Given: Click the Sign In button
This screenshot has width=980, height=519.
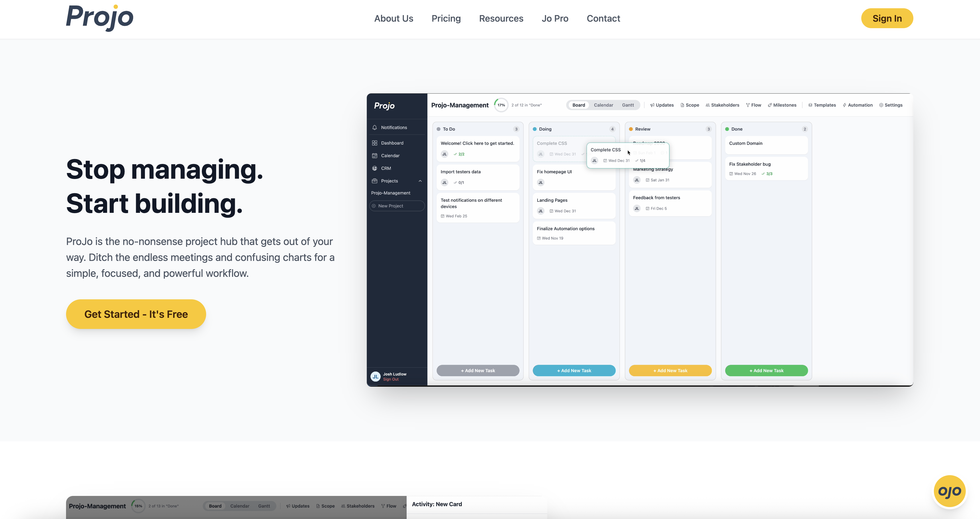Looking at the screenshot, I should [887, 18].
